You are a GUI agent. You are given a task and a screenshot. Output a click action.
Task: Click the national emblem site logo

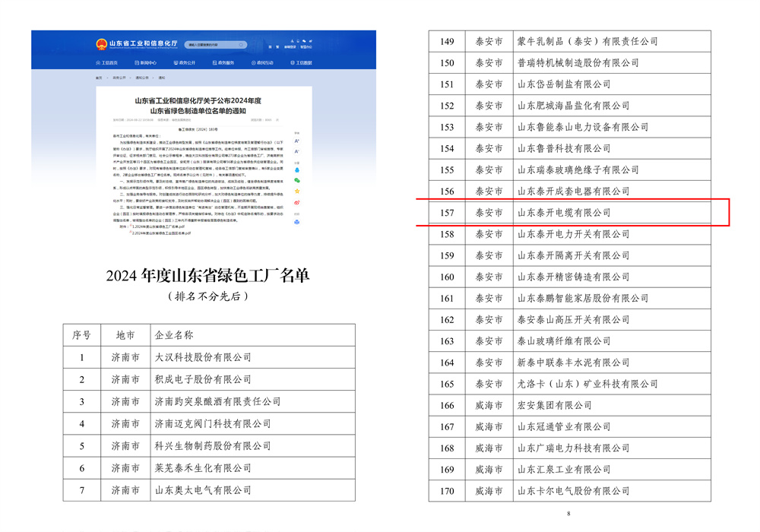tap(102, 43)
